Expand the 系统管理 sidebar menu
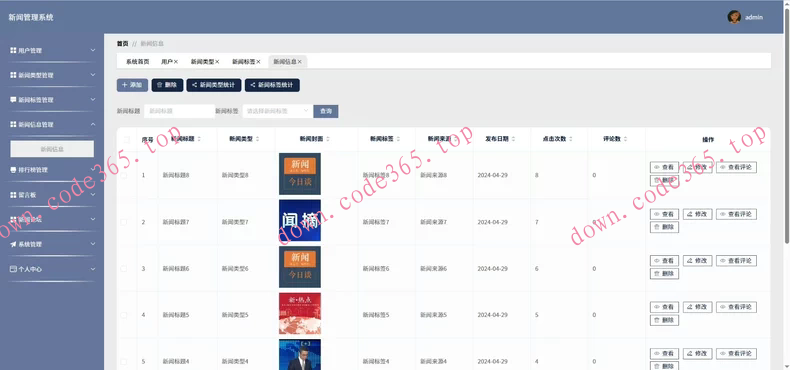This screenshot has width=790, height=370. (52, 244)
